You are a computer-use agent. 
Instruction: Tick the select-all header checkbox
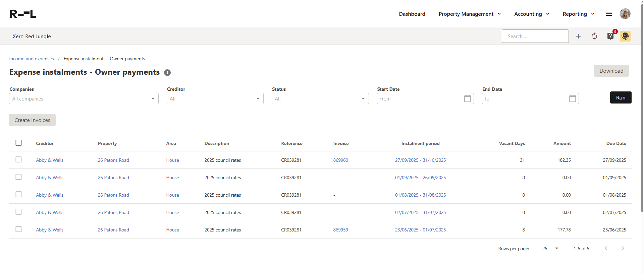(19, 143)
